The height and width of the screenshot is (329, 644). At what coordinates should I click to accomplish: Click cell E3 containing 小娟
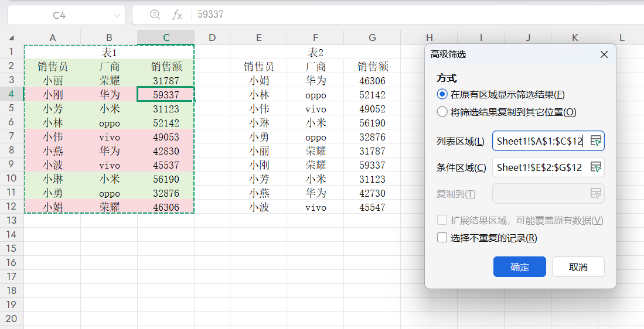pos(259,80)
